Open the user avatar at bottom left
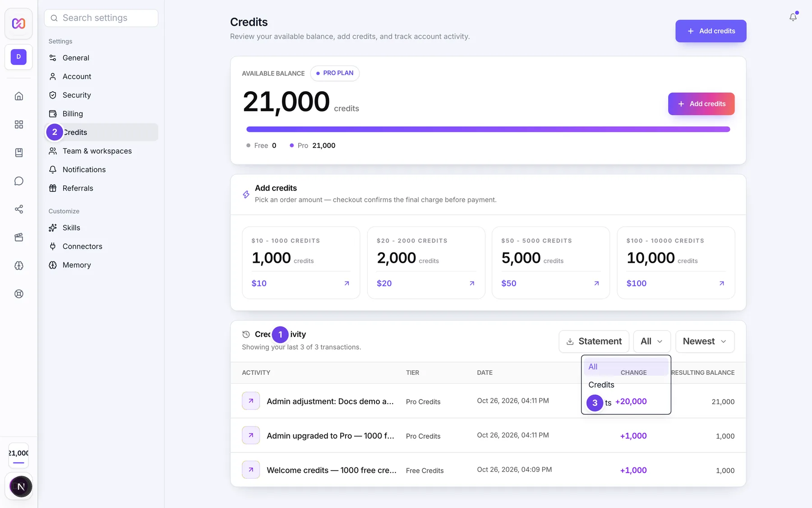This screenshot has height=508, width=812. [x=21, y=486]
